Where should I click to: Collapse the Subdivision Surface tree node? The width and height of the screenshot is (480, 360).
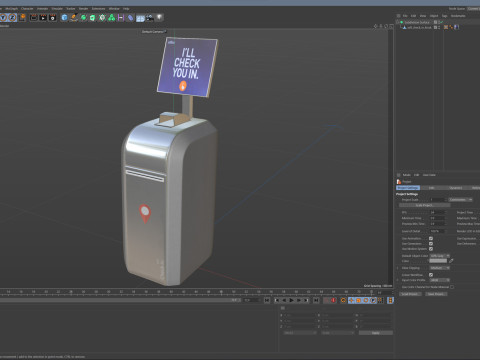click(x=398, y=22)
